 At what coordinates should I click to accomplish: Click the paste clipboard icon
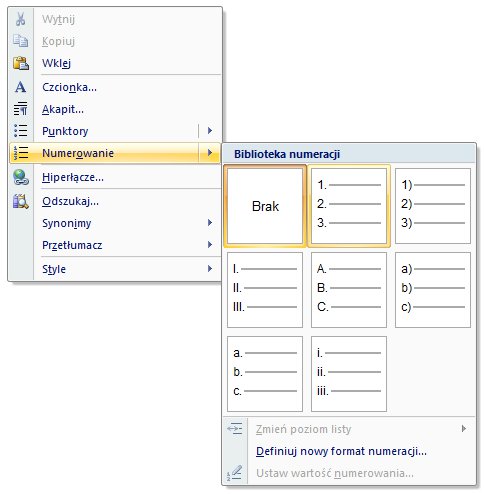[x=21, y=63]
